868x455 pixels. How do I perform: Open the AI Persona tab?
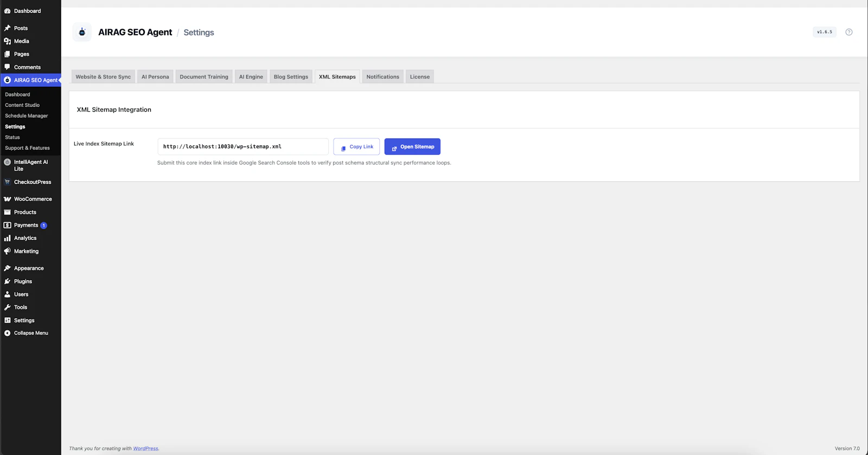tap(155, 77)
